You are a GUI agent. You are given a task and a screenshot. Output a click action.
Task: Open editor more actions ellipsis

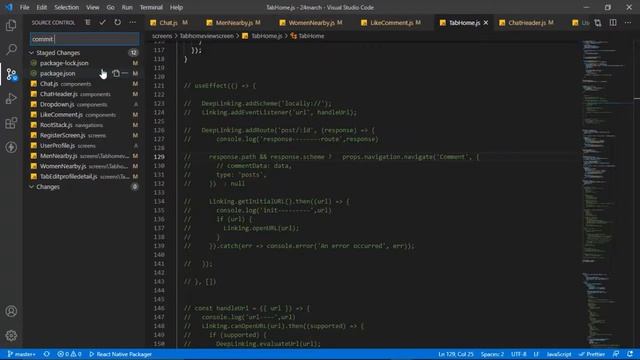628,23
